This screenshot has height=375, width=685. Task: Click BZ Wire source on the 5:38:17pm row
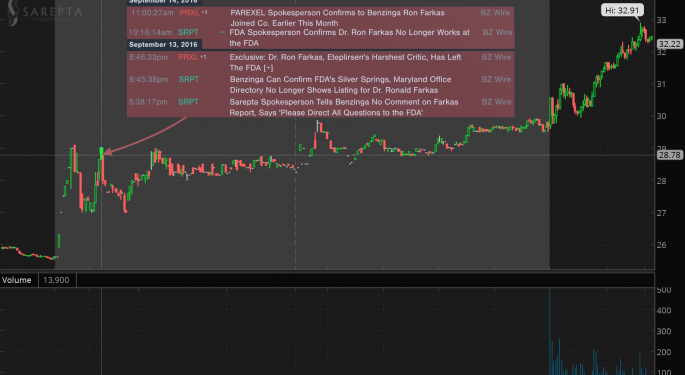[496, 102]
